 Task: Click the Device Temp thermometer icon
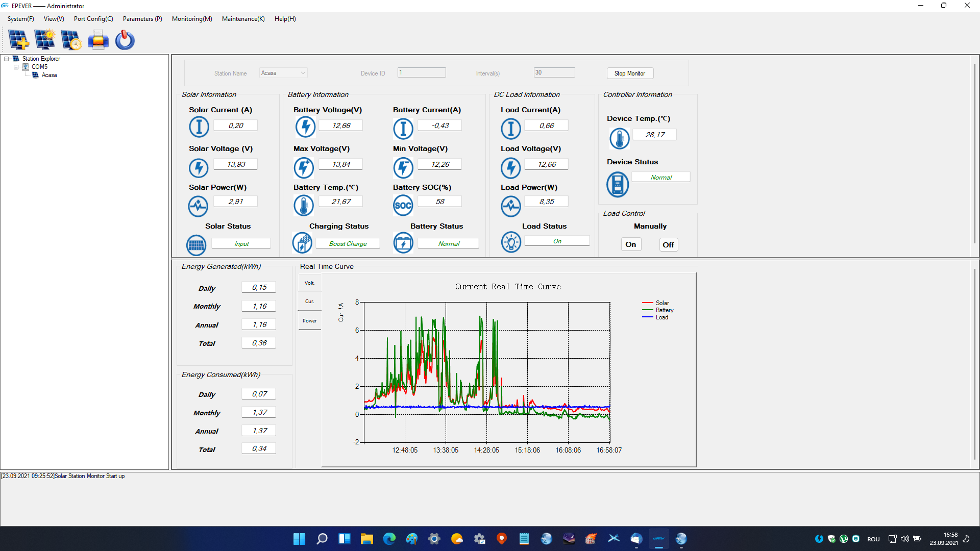coord(619,138)
